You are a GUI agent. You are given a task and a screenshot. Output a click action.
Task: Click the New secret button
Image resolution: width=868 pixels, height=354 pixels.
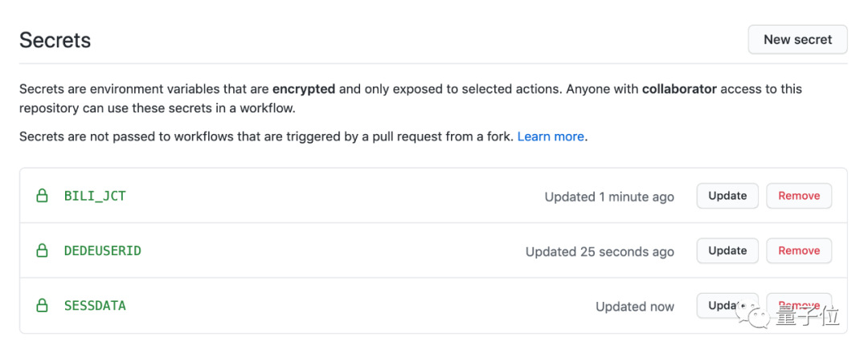797,39
